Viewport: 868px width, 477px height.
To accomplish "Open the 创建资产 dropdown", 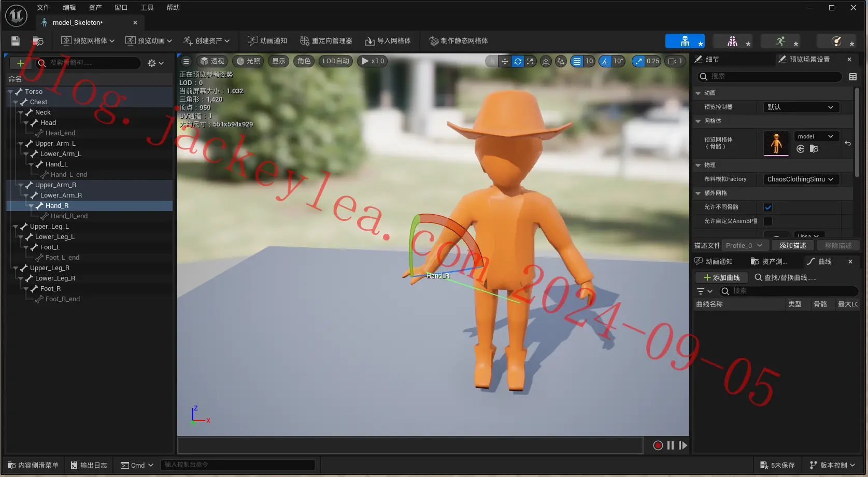I will [x=206, y=41].
